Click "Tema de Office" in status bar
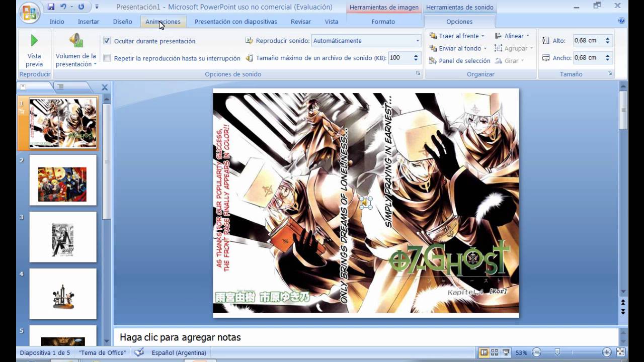 coord(102,352)
